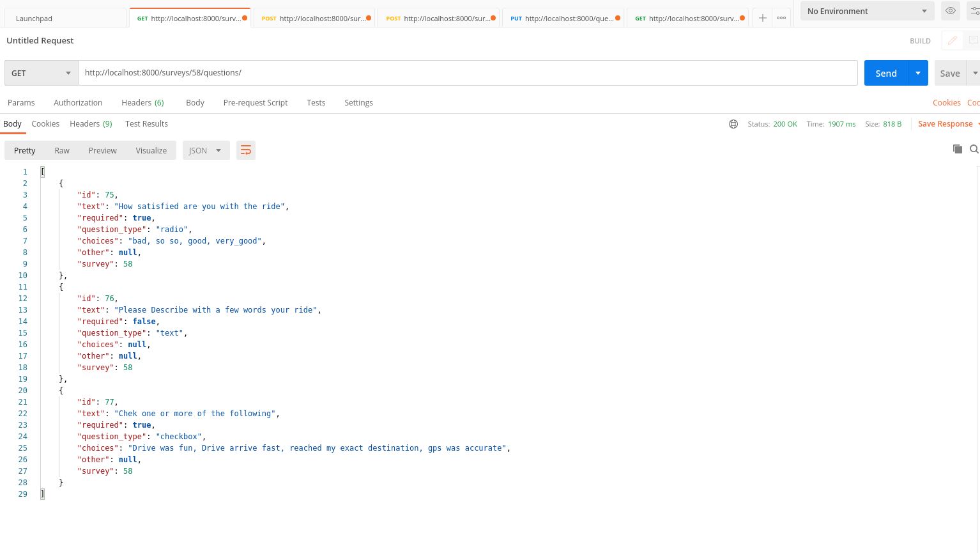Image resolution: width=980 pixels, height=553 pixels.
Task: Open the No Environment dropdown
Action: pyautogui.click(x=866, y=11)
